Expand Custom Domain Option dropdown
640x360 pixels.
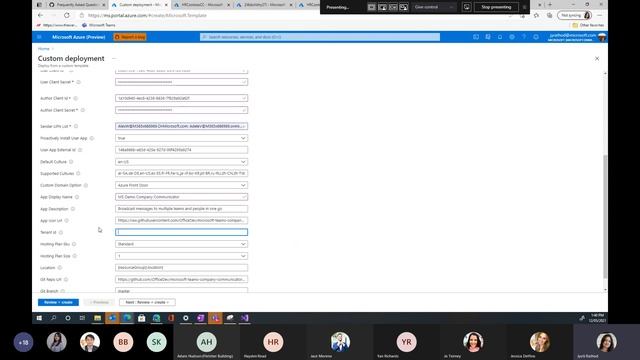[243, 185]
